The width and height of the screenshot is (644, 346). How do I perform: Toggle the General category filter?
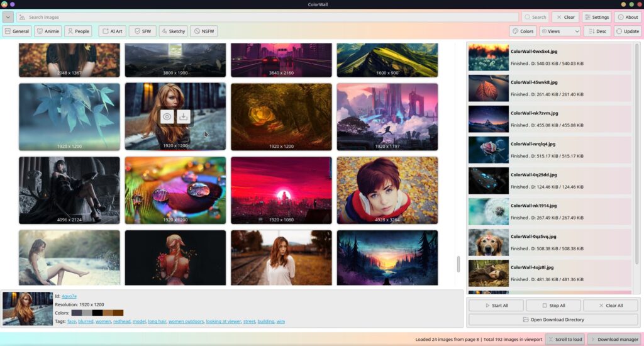17,31
